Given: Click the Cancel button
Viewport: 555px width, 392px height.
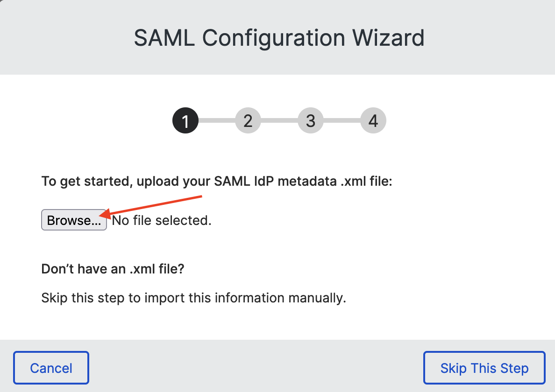Looking at the screenshot, I should click(51, 368).
